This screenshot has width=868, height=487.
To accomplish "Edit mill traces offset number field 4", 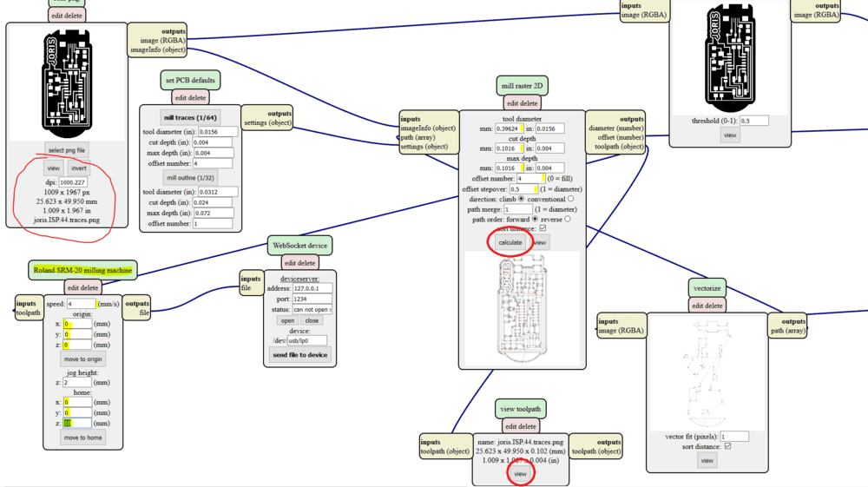I will point(213,163).
